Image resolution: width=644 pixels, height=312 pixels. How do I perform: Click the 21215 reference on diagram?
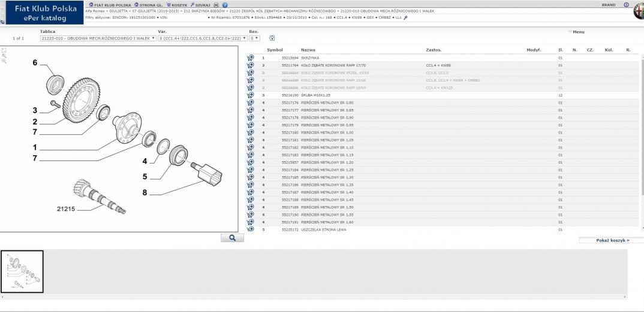(x=66, y=208)
